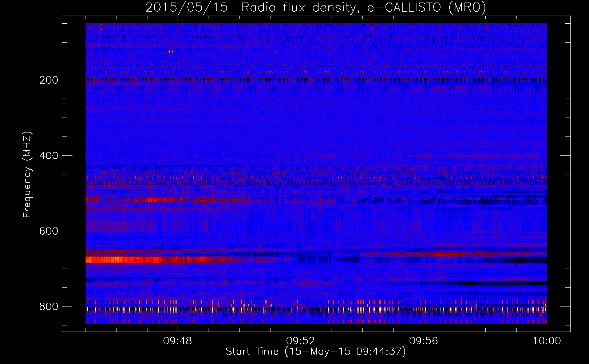The width and height of the screenshot is (589, 364).
Task: Click the '09:48' time tick label
Action: [178, 341]
